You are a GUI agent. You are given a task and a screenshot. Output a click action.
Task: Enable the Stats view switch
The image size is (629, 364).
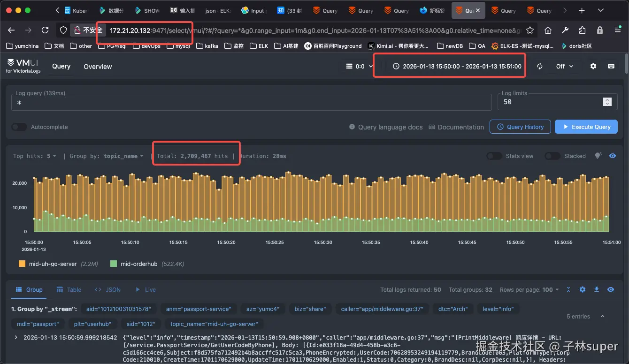pyautogui.click(x=494, y=156)
